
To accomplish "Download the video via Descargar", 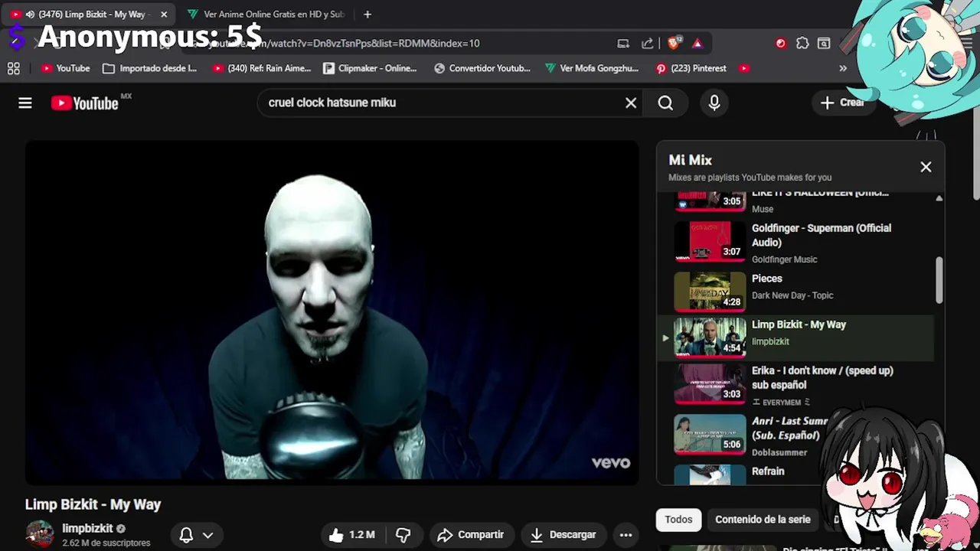I will pos(563,535).
